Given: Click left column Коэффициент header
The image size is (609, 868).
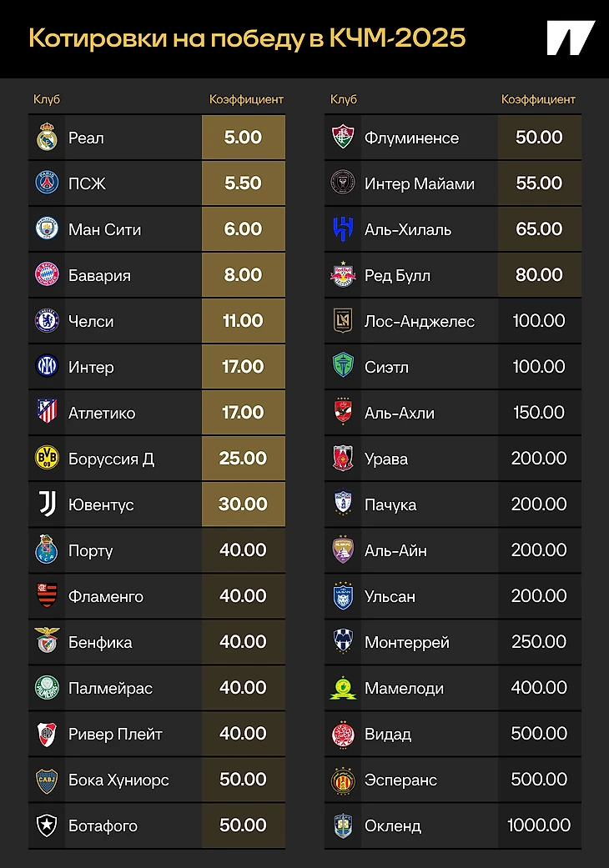Looking at the screenshot, I should 246,99.
